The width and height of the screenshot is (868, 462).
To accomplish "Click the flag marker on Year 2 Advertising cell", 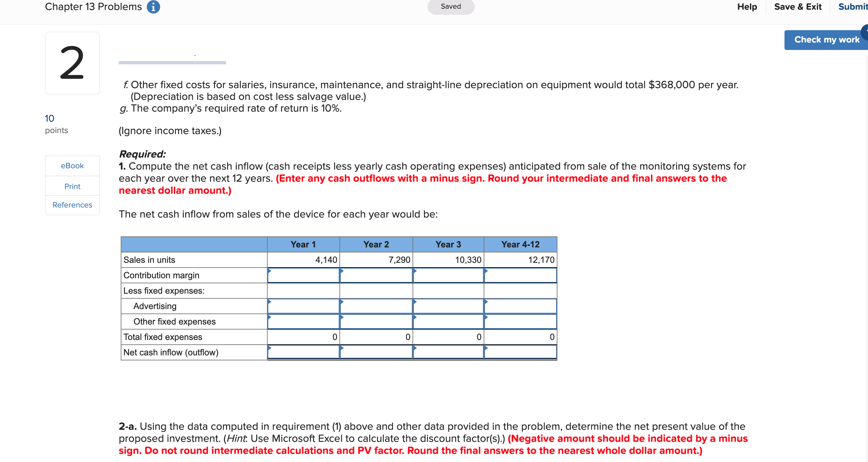I will click(x=342, y=302).
